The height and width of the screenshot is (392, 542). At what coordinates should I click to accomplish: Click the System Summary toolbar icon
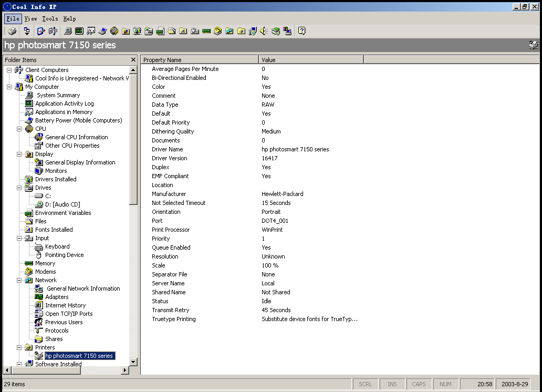coord(68,31)
